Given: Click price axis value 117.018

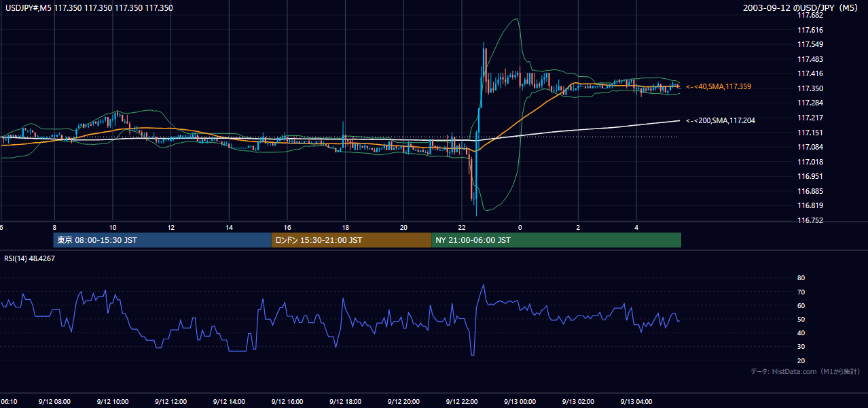Looking at the screenshot, I should [810, 162].
